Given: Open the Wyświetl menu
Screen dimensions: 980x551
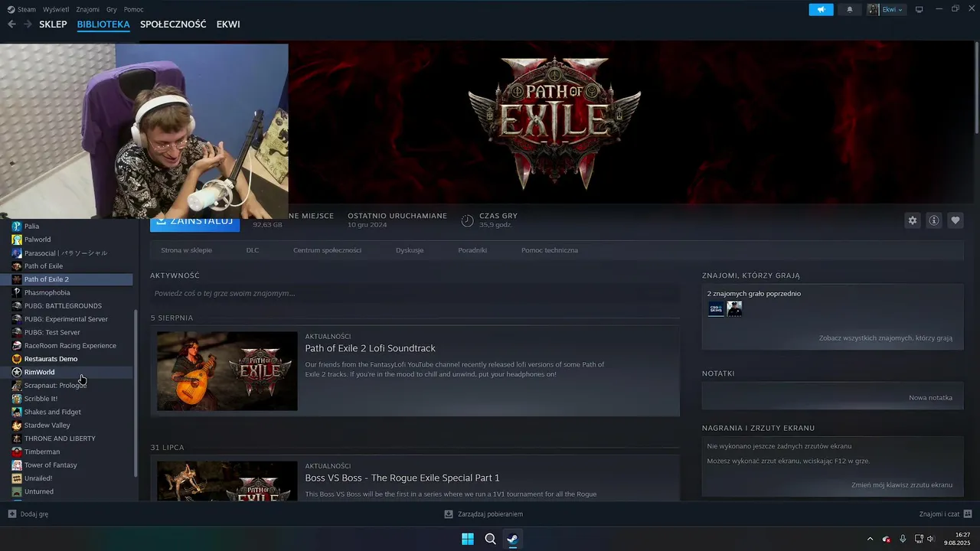Looking at the screenshot, I should (x=56, y=10).
